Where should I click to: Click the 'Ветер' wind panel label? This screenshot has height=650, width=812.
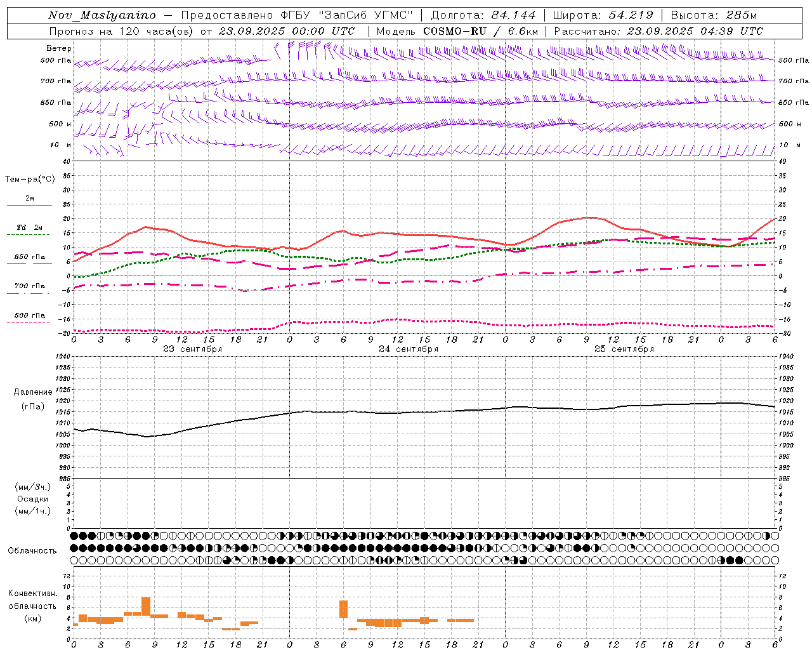[59, 48]
